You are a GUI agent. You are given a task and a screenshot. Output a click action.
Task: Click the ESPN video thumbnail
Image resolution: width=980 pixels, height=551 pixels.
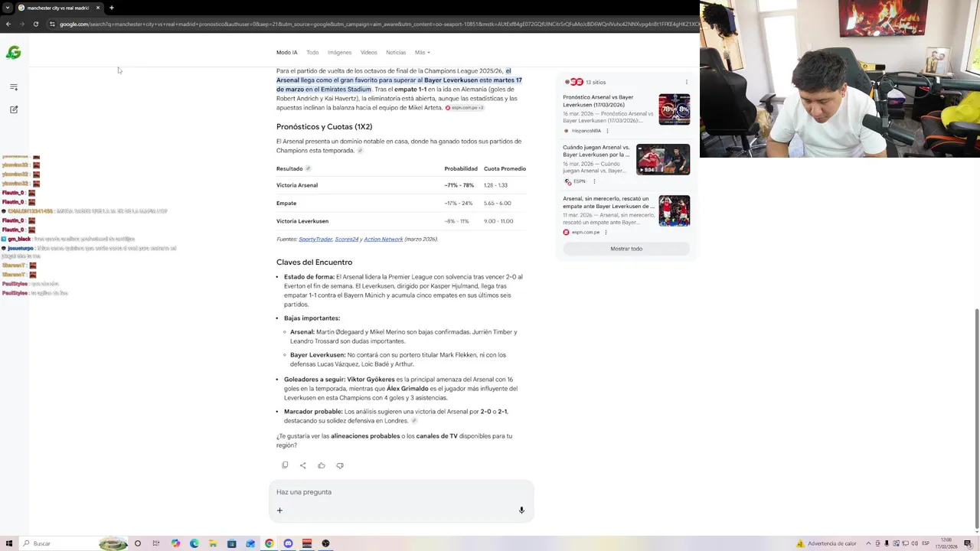(663, 159)
